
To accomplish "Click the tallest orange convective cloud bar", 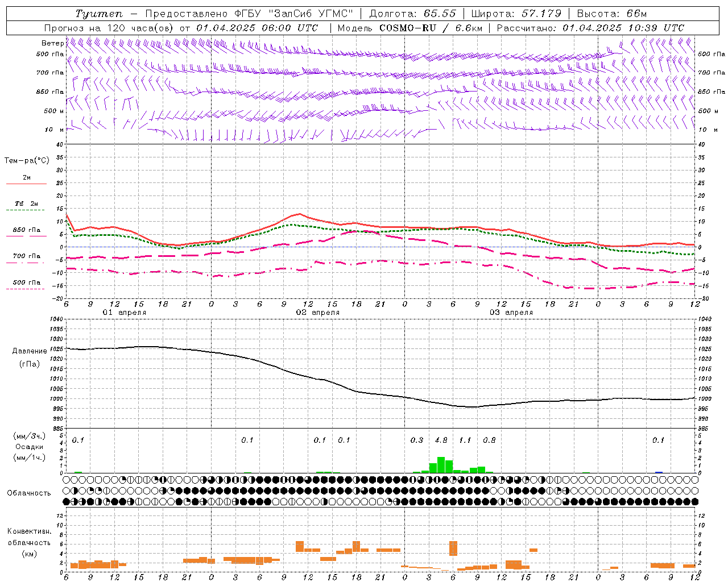I will [453, 548].
